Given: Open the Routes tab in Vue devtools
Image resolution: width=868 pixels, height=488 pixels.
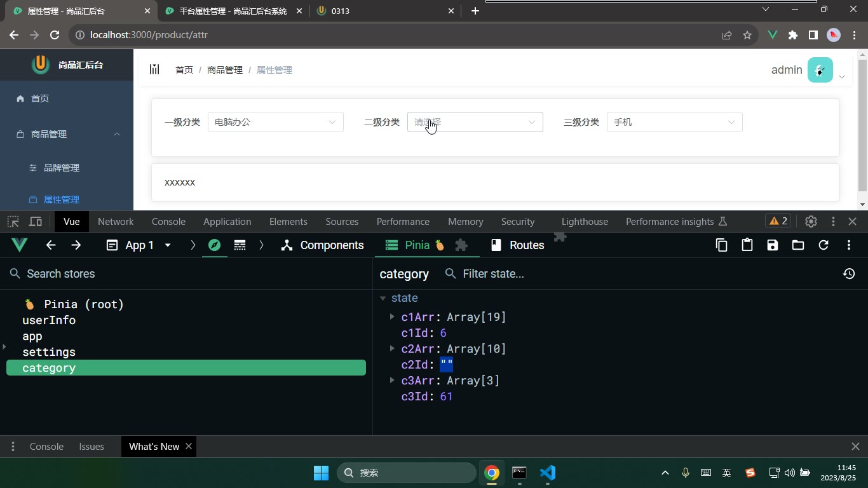Looking at the screenshot, I should (518, 245).
